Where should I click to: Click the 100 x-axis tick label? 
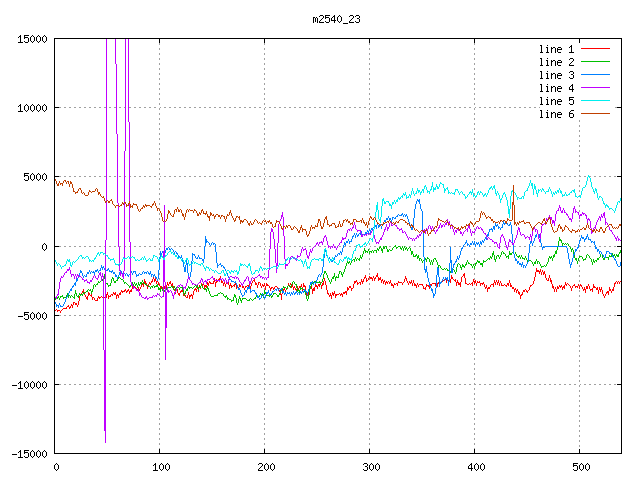[160, 467]
